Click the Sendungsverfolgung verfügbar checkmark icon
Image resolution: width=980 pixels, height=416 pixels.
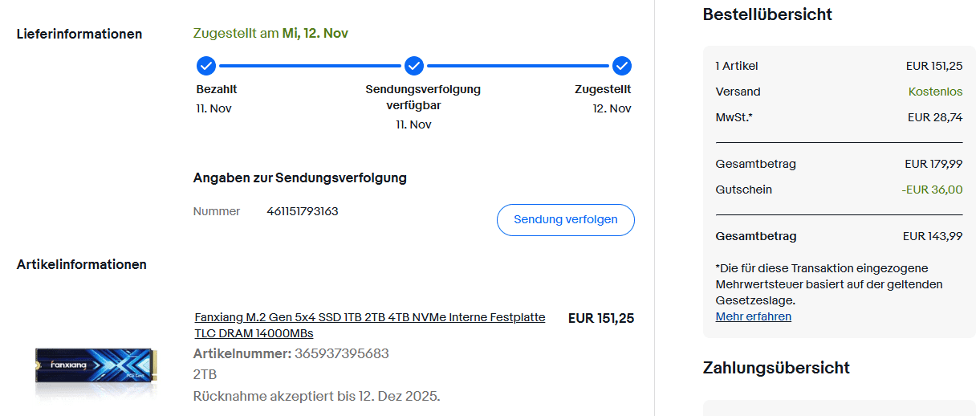414,66
